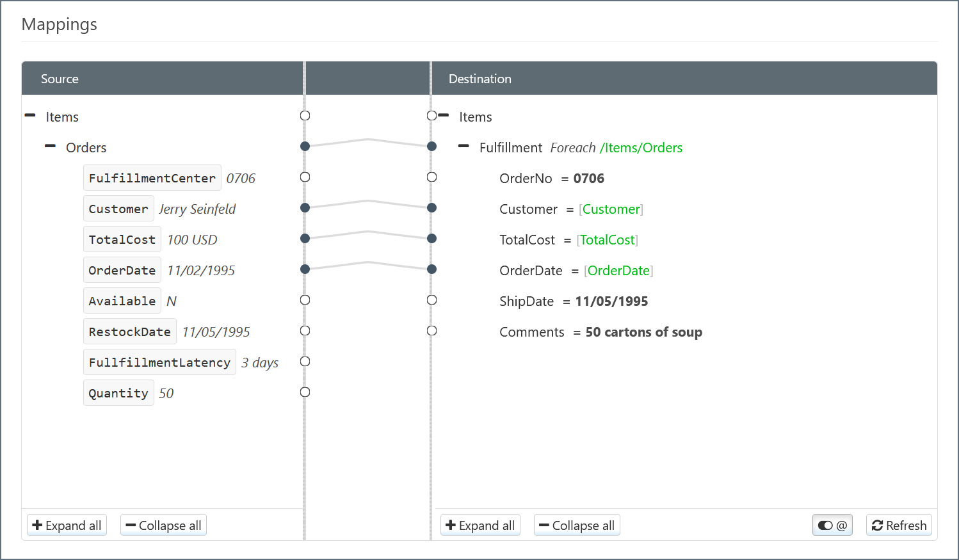The width and height of the screenshot is (959, 560).
Task: Select destination connector for ShipDate row
Action: click(432, 300)
